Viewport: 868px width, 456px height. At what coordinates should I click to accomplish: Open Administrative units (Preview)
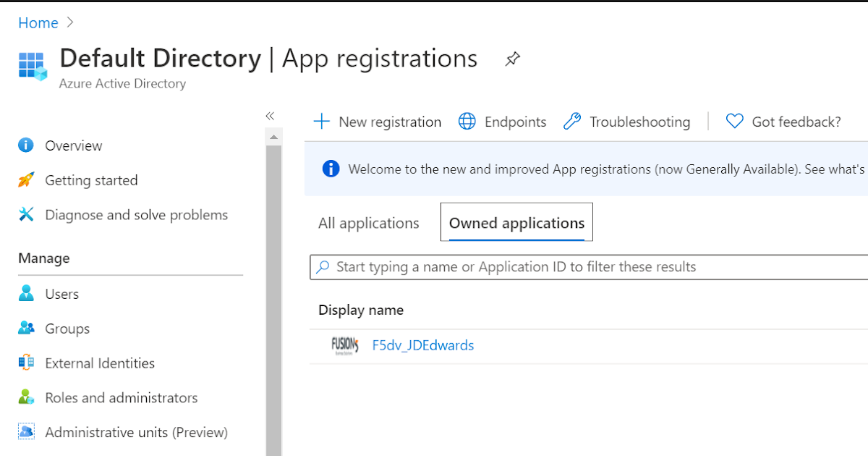(137, 432)
